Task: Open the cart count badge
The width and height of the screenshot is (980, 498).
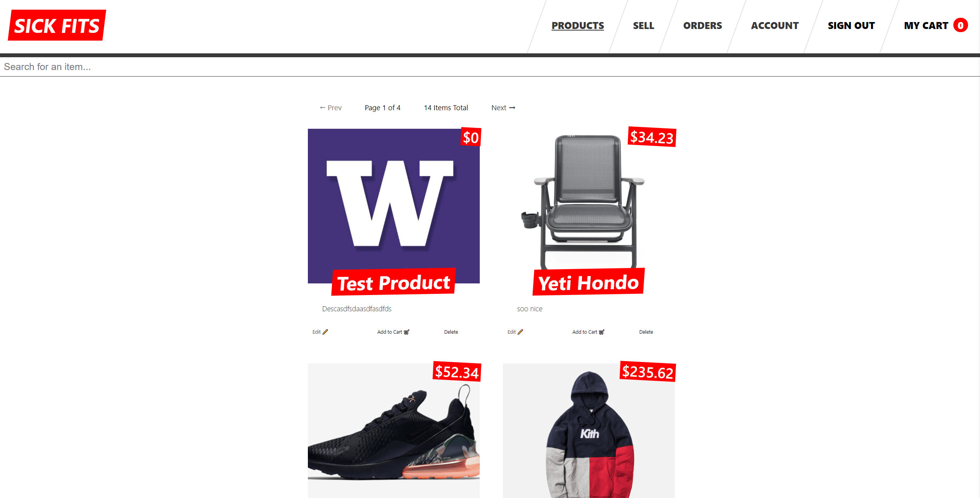Action: (960, 26)
